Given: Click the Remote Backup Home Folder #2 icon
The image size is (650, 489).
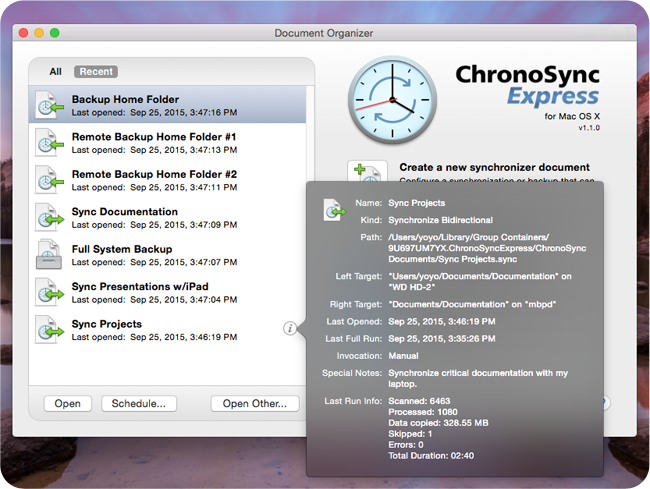Looking at the screenshot, I should [49, 180].
